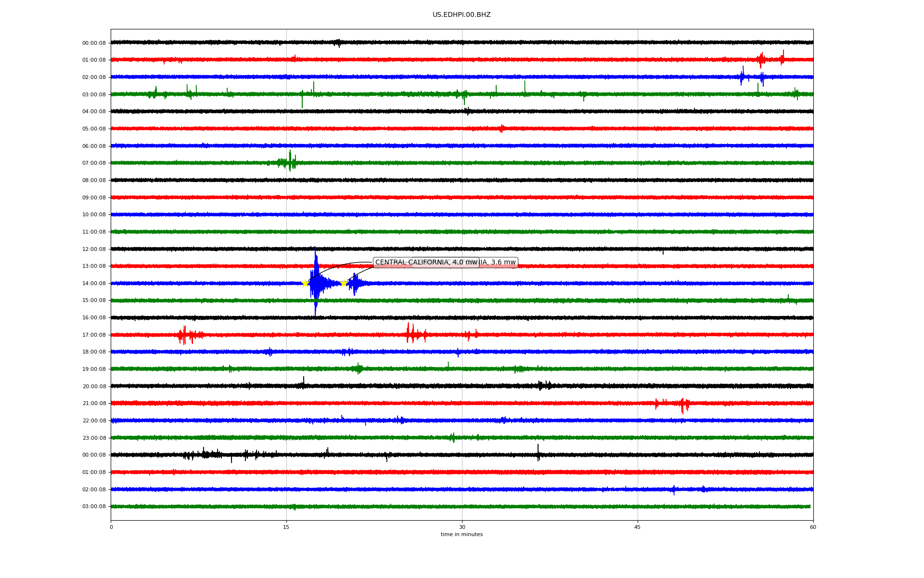This screenshot has width=924, height=578.
Task: Select the 07:00:08 trace time label
Action: 94,163
